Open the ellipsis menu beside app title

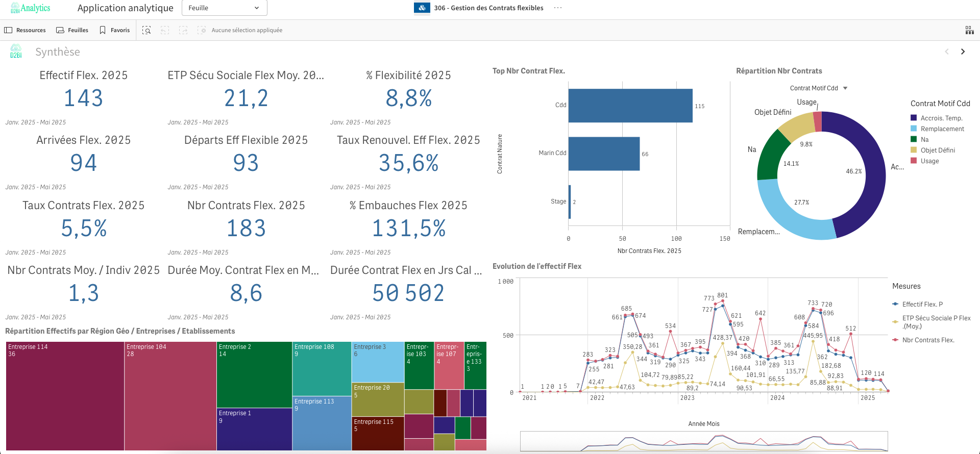pyautogui.click(x=558, y=8)
